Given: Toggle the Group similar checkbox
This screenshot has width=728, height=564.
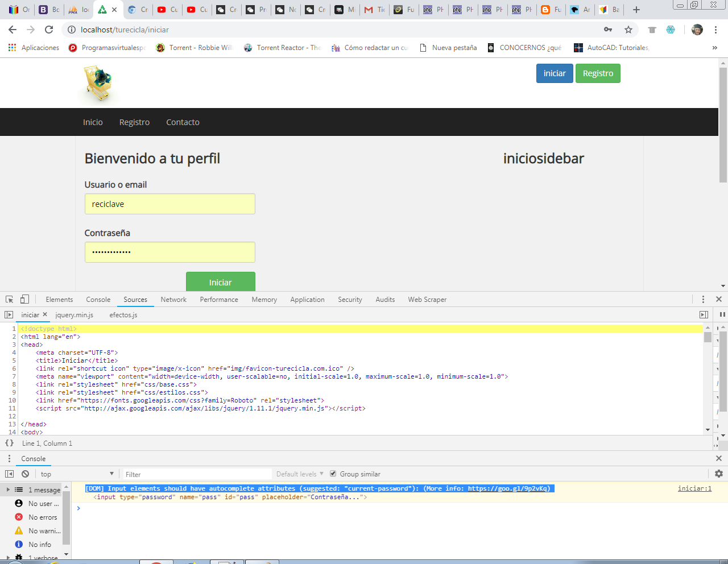Looking at the screenshot, I should 333,474.
